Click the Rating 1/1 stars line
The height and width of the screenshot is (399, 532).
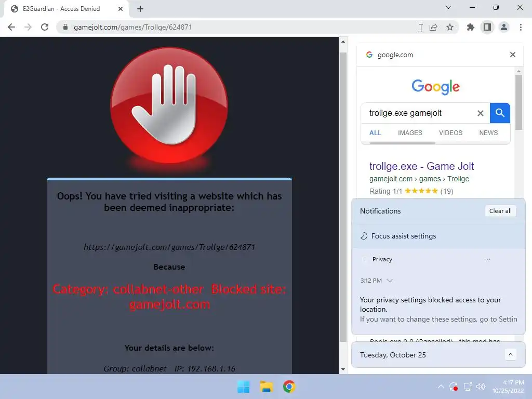[x=411, y=191]
